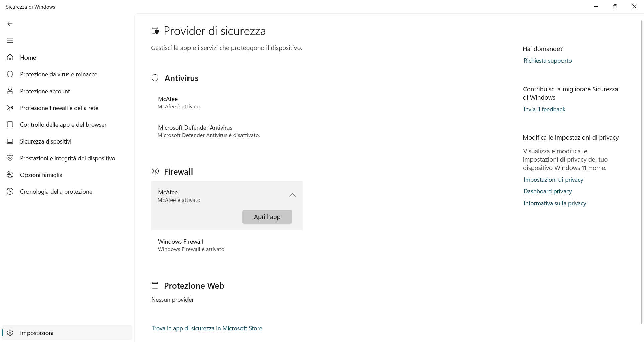Click the protection history clock icon
The height and width of the screenshot is (342, 644).
pos(10,191)
